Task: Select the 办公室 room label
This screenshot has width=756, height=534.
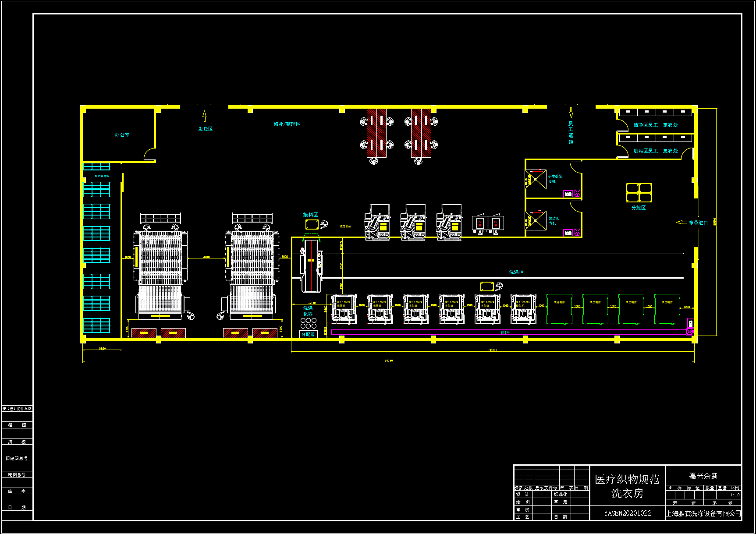Action: click(122, 135)
